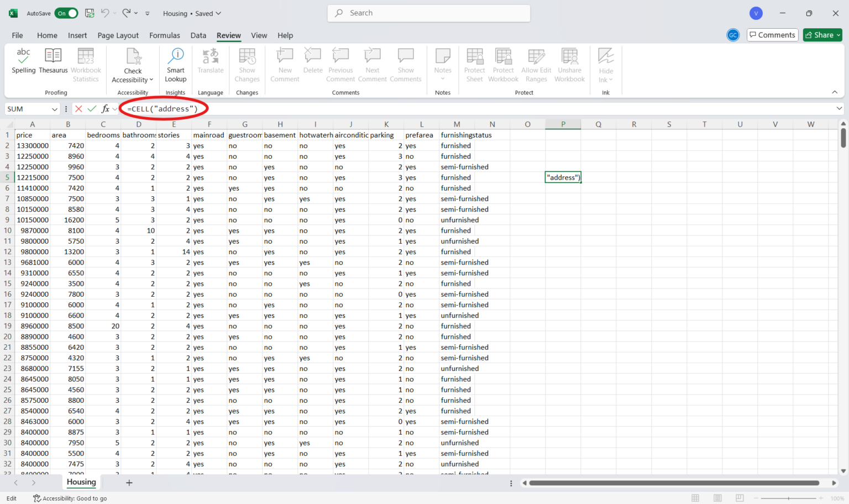Screen dimensions: 849x504
Task: View Workbook Statistics
Action: [x=86, y=62]
